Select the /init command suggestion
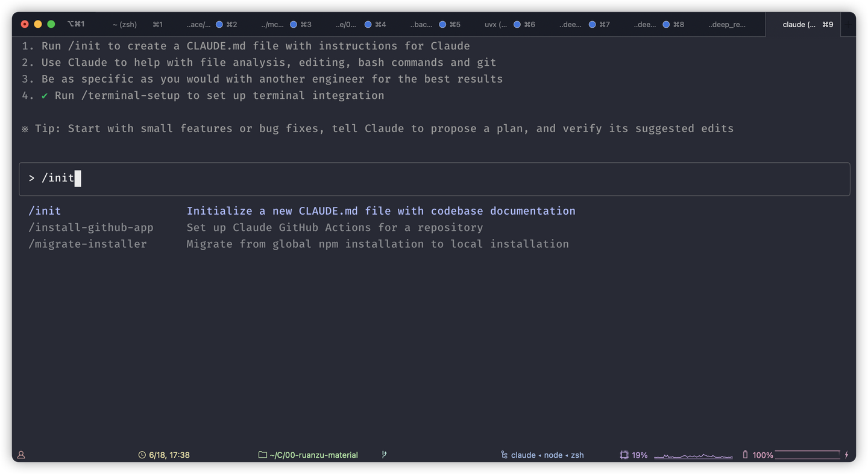 [x=45, y=211]
